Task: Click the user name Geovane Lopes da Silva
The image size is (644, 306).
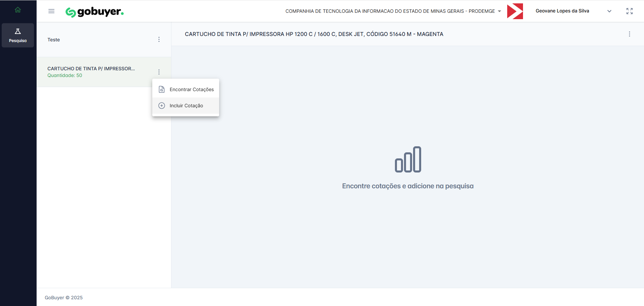Action: pos(562,11)
